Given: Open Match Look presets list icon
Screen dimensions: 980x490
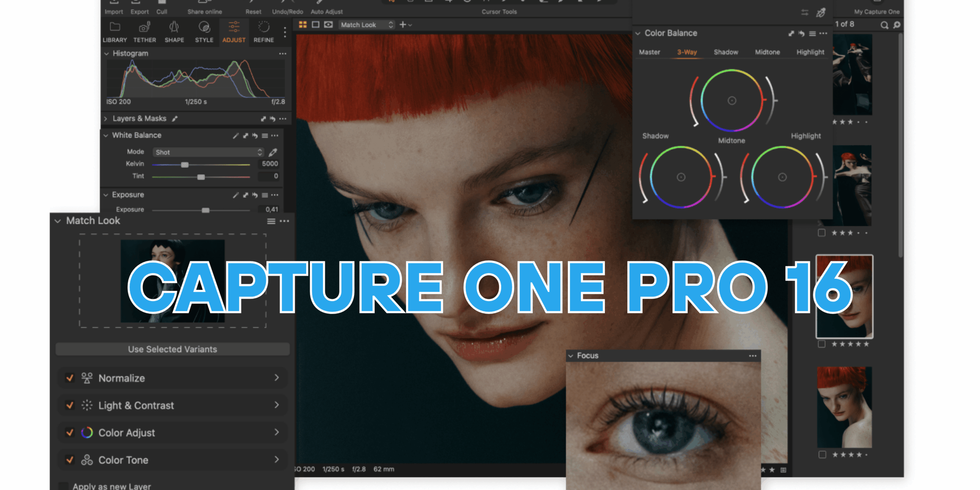Looking at the screenshot, I should coord(271,221).
